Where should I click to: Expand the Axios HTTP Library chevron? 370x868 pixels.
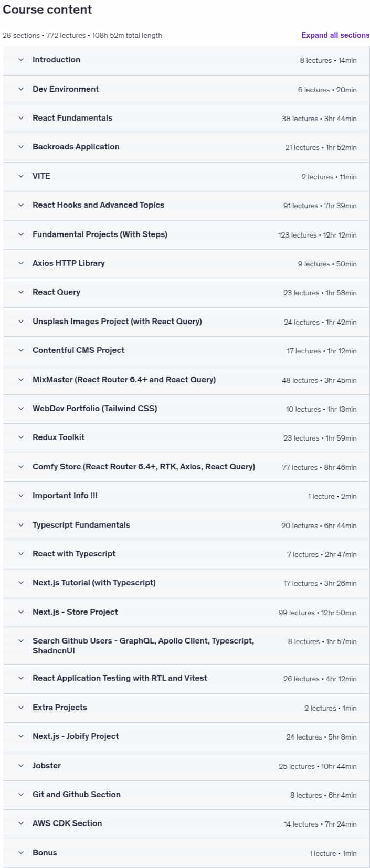point(21,263)
